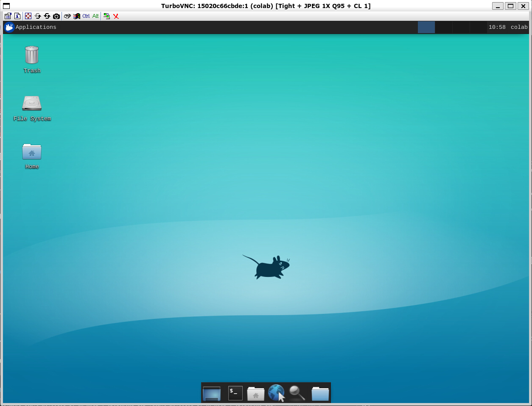Click the 10:58 panel clock
Viewport: 532px width, 406px height.
coord(497,27)
